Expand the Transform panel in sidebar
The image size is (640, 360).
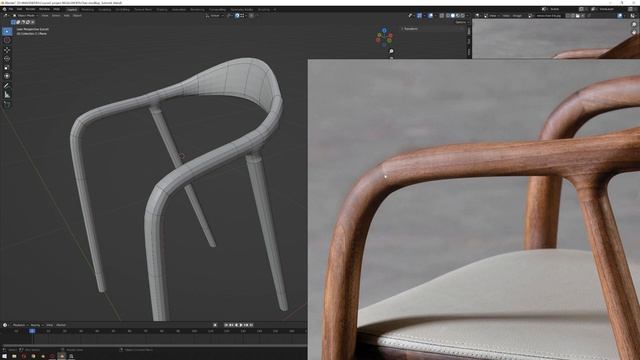(x=410, y=29)
